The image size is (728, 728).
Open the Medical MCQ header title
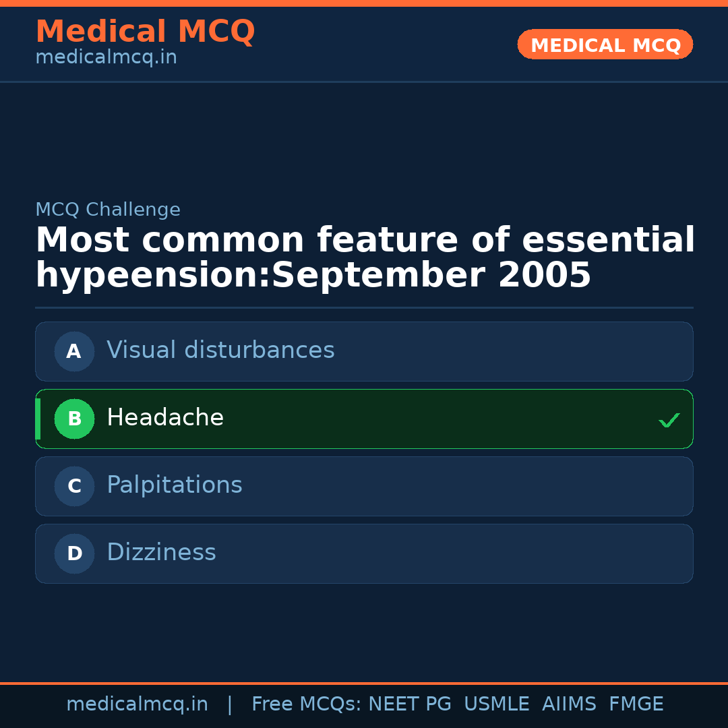[x=145, y=32]
